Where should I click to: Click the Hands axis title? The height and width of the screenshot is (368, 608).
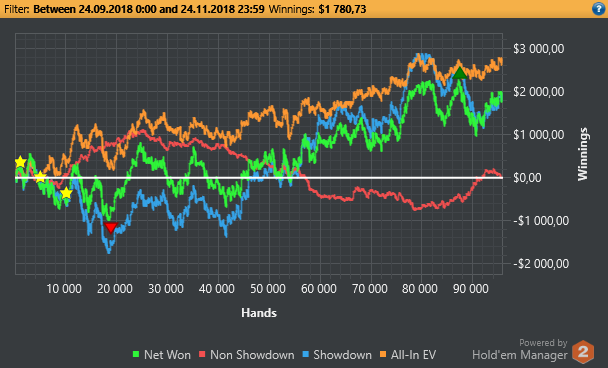(259, 313)
